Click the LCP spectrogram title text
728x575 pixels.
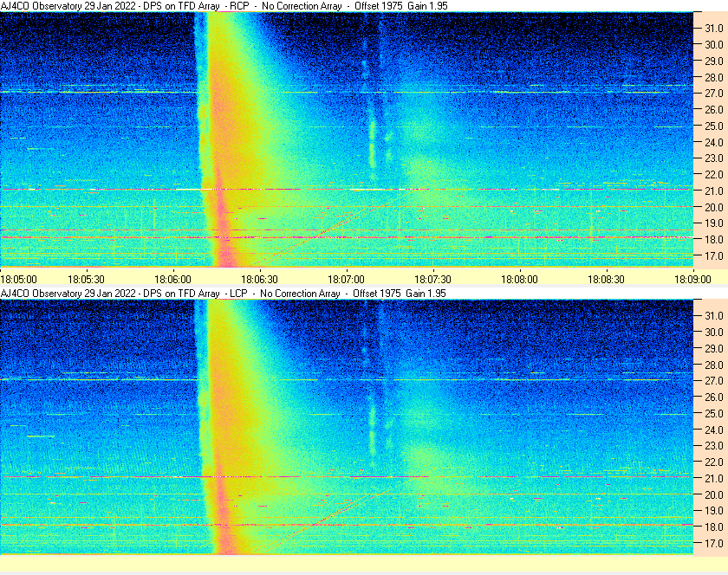tap(224, 294)
